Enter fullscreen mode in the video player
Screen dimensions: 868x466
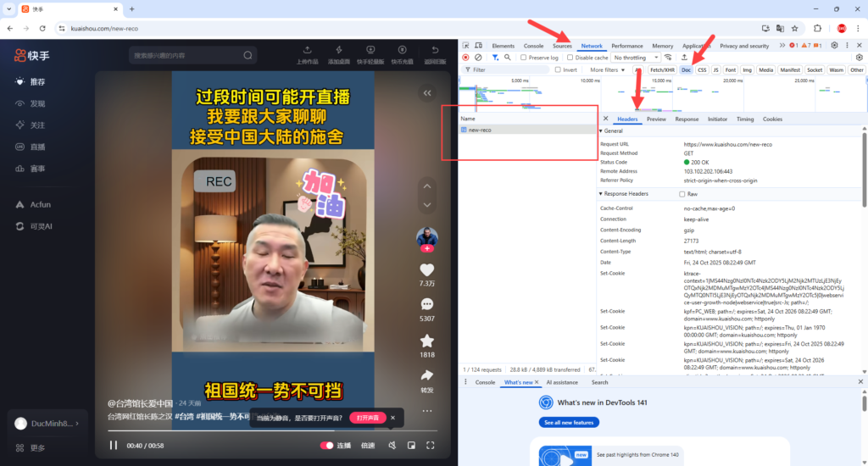pyautogui.click(x=431, y=445)
